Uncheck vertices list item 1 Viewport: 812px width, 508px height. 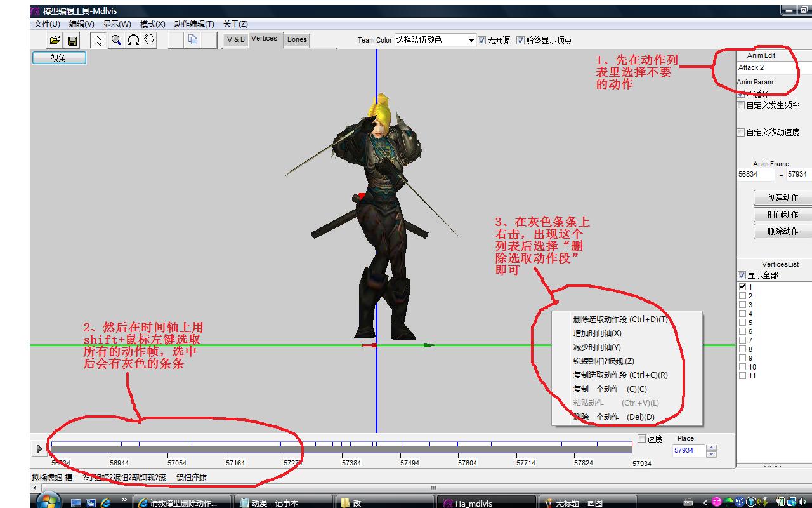[743, 287]
